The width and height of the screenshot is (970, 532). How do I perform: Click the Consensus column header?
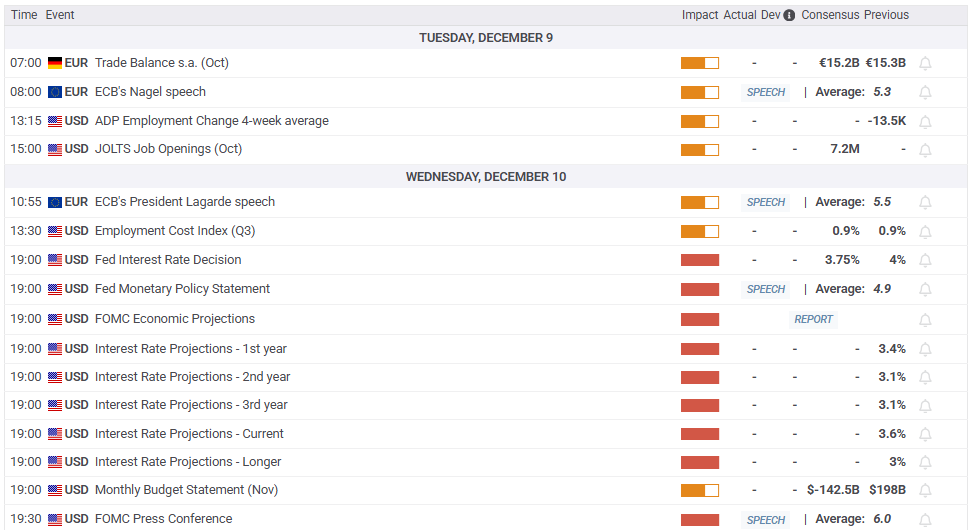click(x=830, y=15)
